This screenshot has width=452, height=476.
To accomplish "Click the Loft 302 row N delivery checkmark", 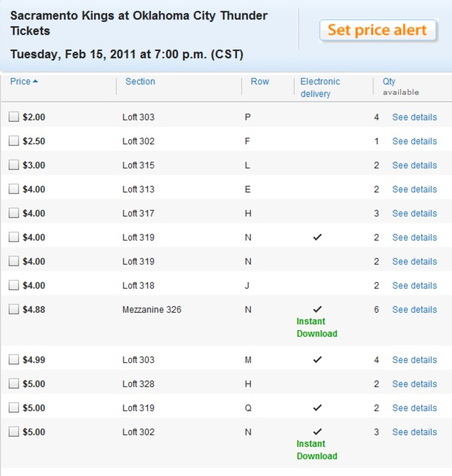I will pyautogui.click(x=317, y=432).
